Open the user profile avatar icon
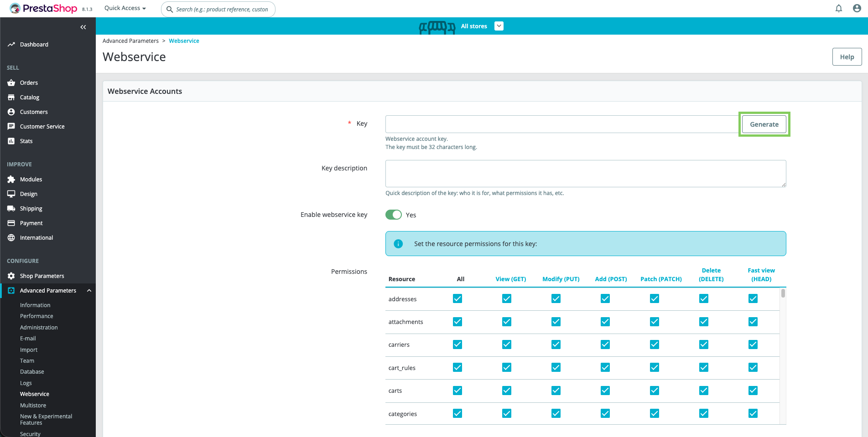Image resolution: width=868 pixels, height=437 pixels. click(x=857, y=9)
